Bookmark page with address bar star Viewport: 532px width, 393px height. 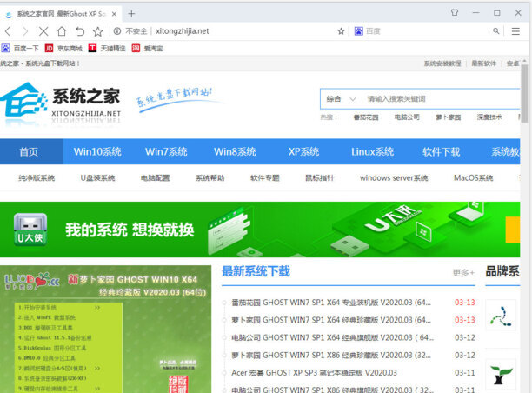tap(341, 31)
